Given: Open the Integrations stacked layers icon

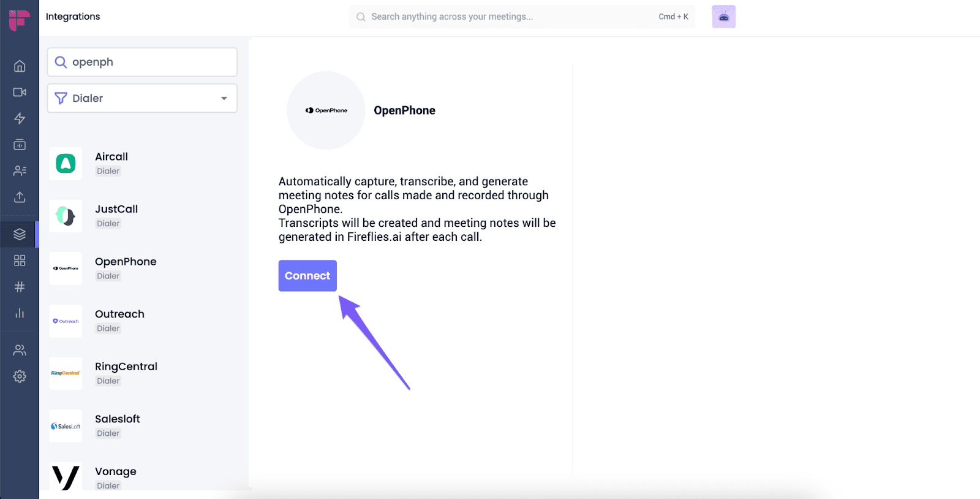Looking at the screenshot, I should pyautogui.click(x=20, y=234).
